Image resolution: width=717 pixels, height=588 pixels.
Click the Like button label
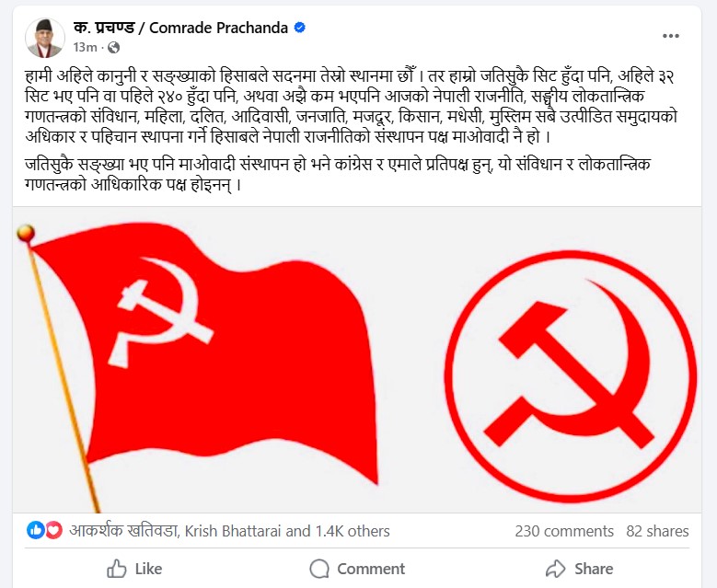[148, 569]
